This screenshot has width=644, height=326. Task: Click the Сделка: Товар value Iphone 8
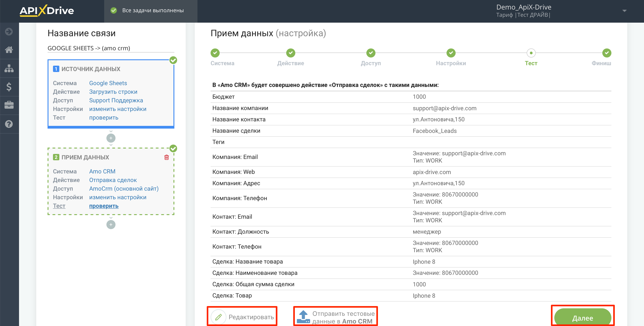tap(424, 296)
